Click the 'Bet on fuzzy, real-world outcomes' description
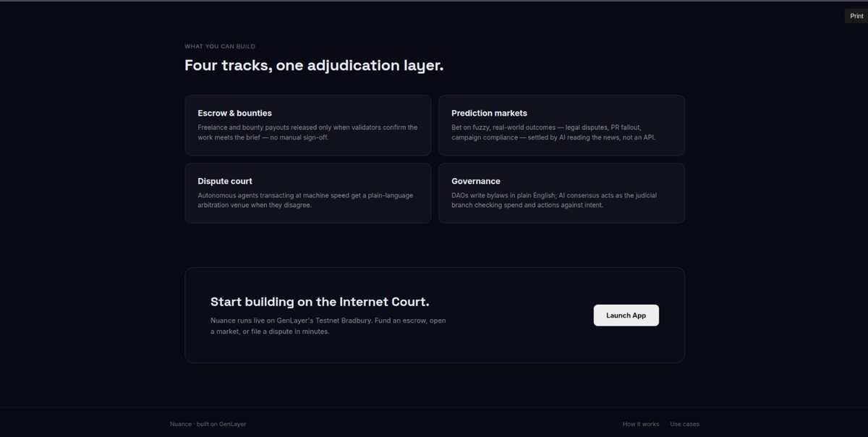 coord(553,132)
